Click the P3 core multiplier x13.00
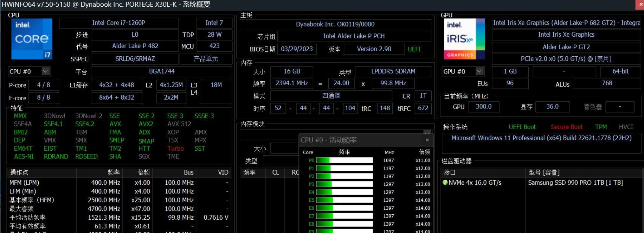 (x=423, y=184)
